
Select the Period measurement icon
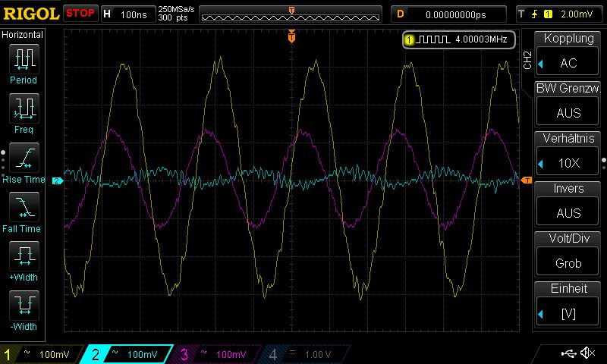[24, 58]
